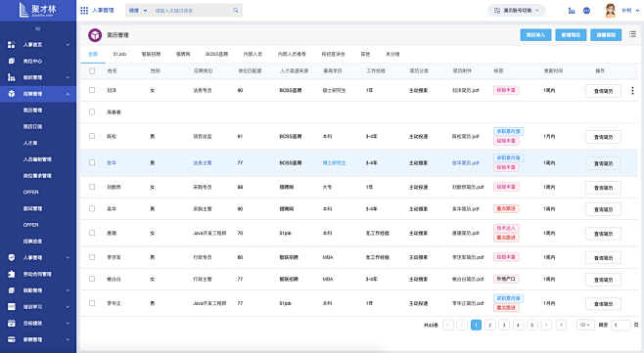Click the 陈松简历.pdf file name
The height and width of the screenshot is (353, 644).
tap(466, 136)
